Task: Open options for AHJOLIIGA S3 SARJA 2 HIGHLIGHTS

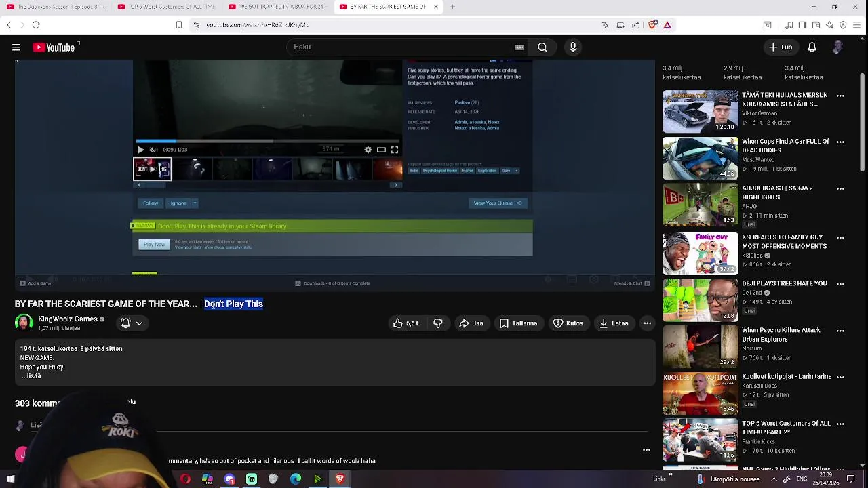Action: point(840,189)
